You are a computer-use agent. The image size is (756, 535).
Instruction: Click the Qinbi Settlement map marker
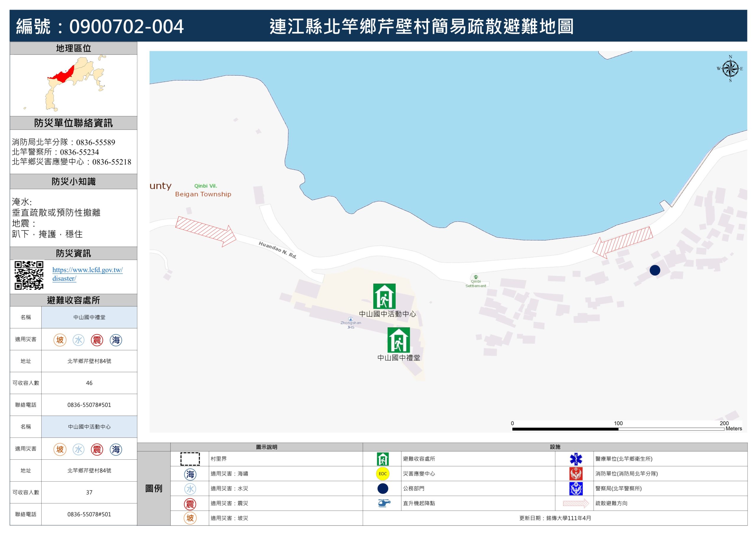coord(475,277)
